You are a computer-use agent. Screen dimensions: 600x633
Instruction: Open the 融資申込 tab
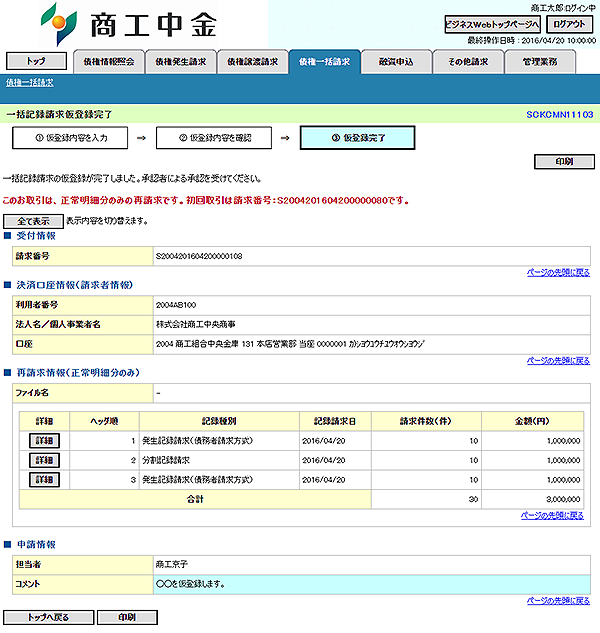point(396,62)
